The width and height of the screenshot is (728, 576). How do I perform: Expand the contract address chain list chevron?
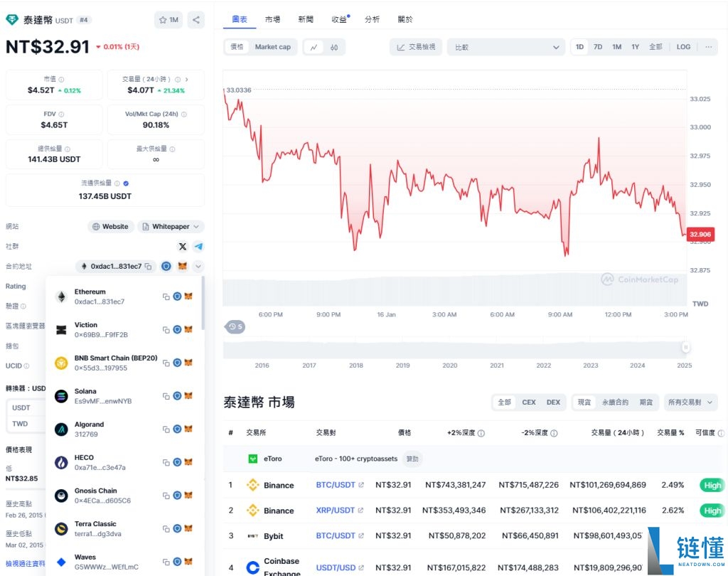pos(198,266)
